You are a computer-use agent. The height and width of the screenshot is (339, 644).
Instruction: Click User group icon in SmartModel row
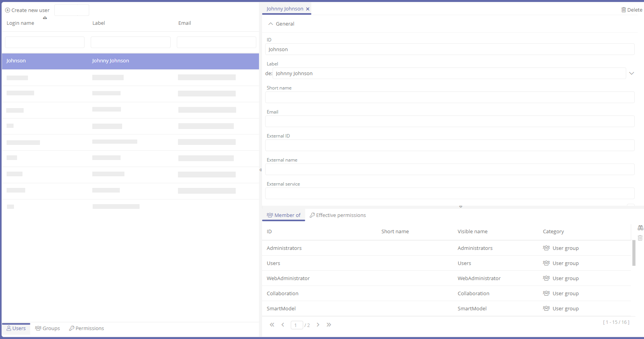546,308
